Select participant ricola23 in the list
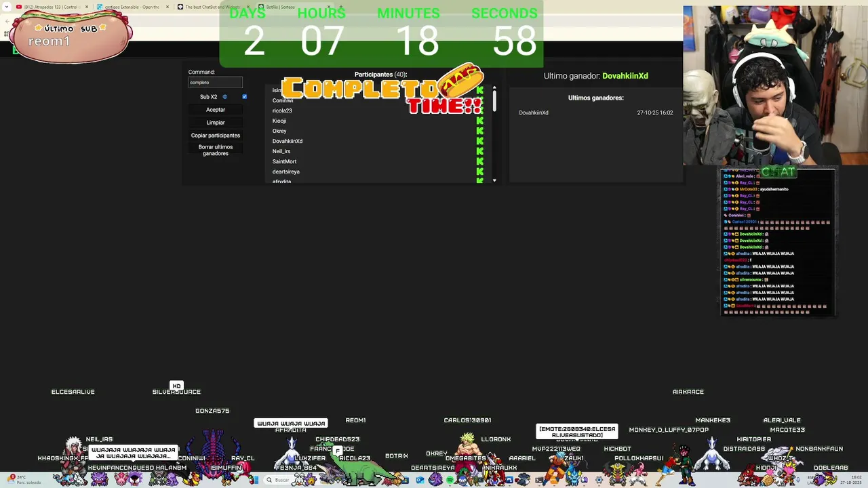Screen dimensions: 868x488 282,110
